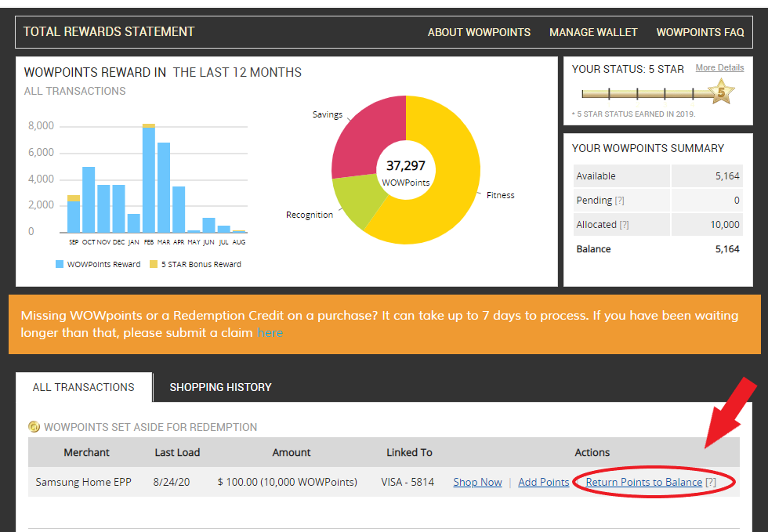Click the Allocated value 10,000

(725, 224)
